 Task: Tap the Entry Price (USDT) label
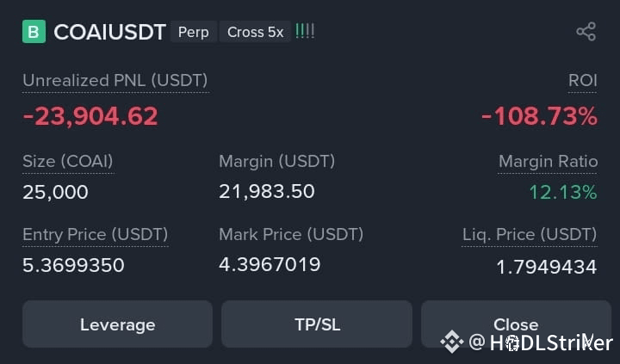coord(96,234)
